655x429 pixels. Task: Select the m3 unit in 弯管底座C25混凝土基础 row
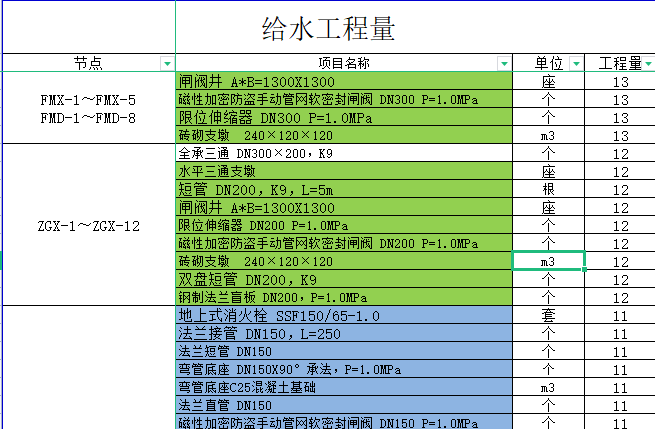tap(548, 387)
